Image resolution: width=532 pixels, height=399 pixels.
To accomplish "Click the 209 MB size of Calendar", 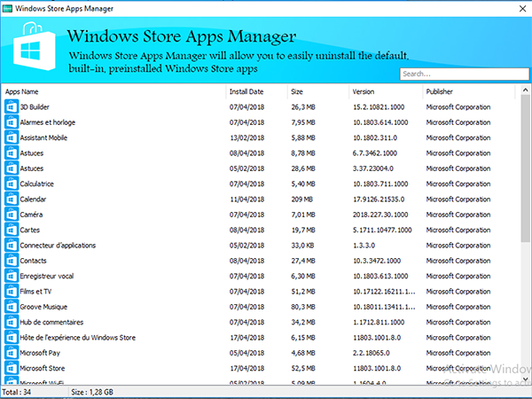I will 301,199.
